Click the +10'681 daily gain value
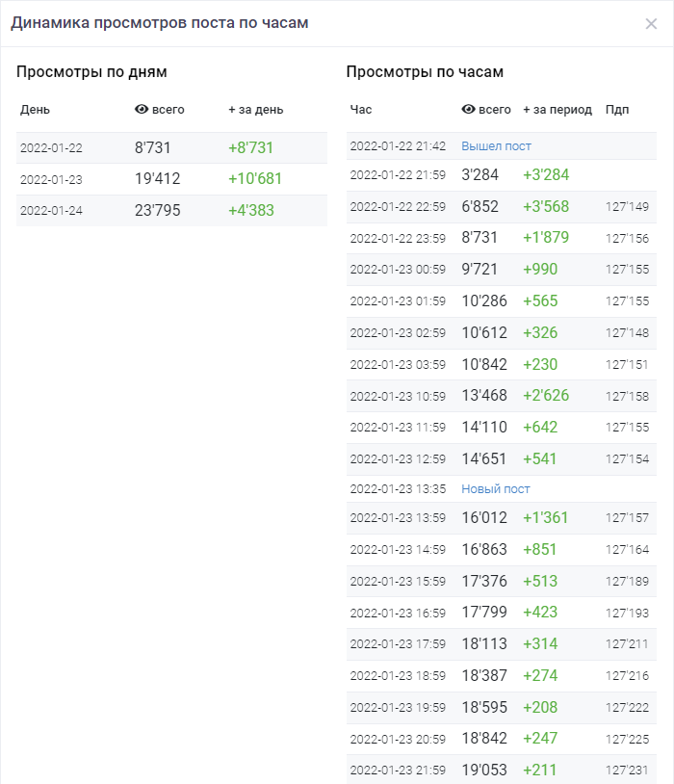This screenshot has width=674, height=784. coord(255,179)
